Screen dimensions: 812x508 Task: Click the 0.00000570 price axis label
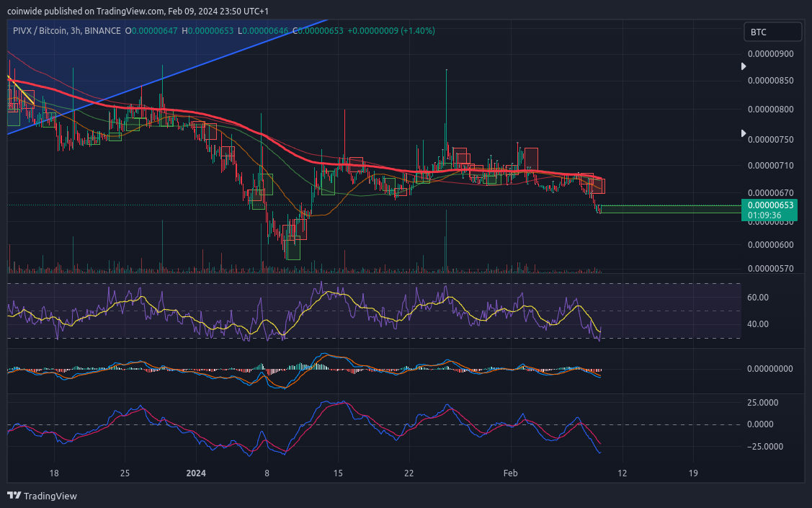click(x=771, y=268)
